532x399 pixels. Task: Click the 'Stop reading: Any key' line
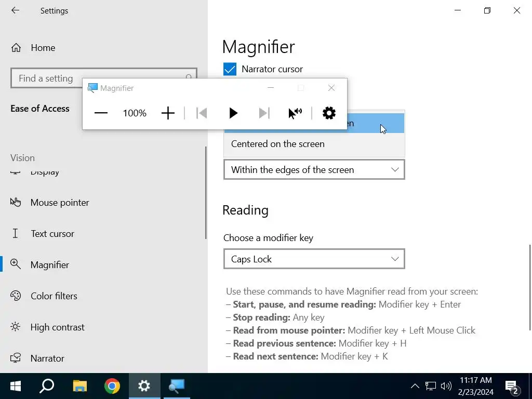pos(275,317)
